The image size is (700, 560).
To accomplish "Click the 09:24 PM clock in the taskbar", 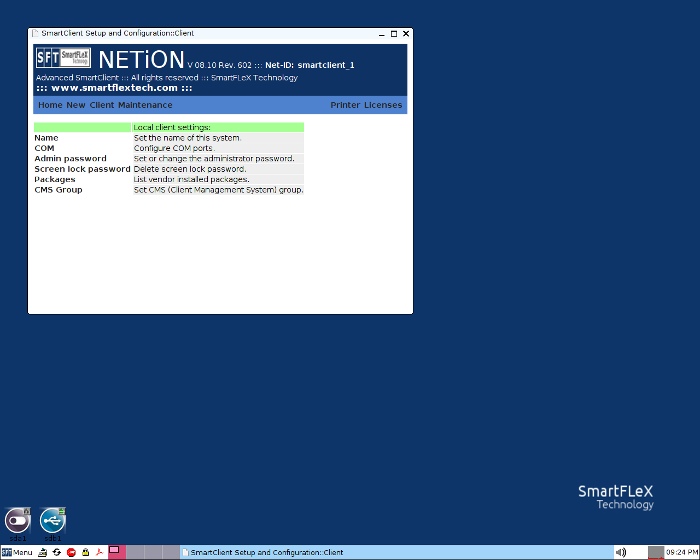I will tap(682, 552).
